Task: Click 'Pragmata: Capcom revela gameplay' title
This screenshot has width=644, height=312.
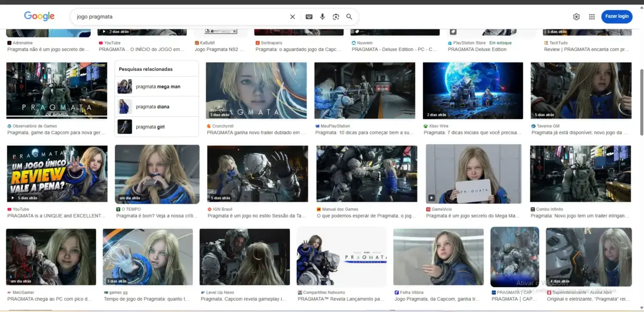Action: coord(244,299)
